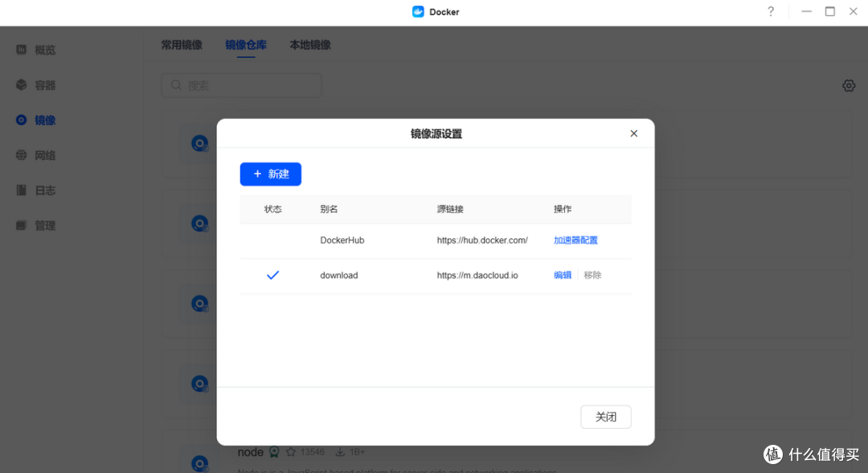Minimize the Docker window
Image resolution: width=868 pixels, height=473 pixels.
coord(806,11)
